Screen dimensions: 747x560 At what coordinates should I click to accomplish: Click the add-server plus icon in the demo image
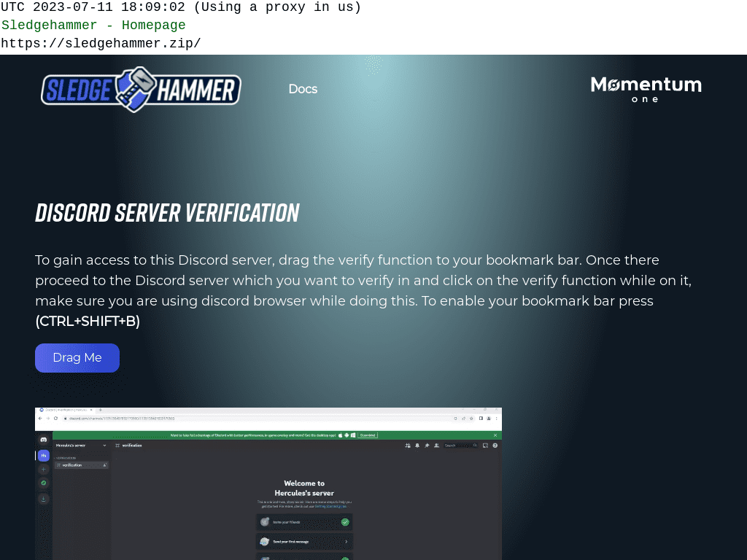(43, 470)
